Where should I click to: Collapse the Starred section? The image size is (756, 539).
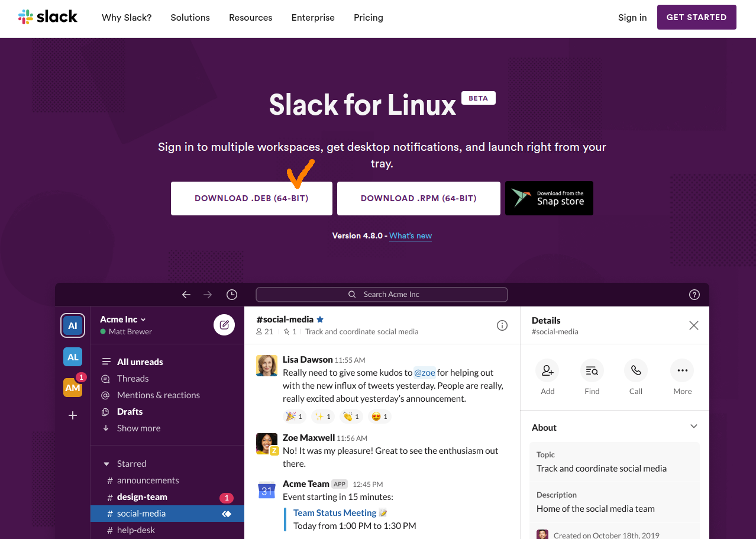106,464
